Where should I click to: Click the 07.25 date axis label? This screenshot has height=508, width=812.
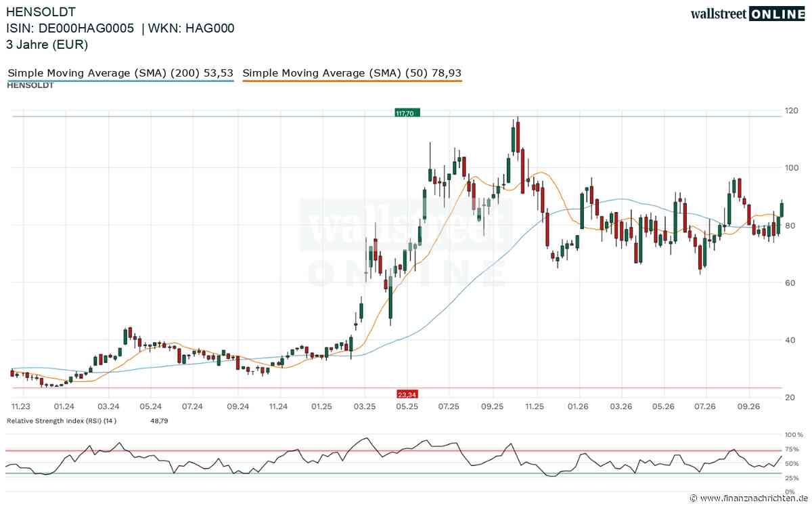coord(449,406)
